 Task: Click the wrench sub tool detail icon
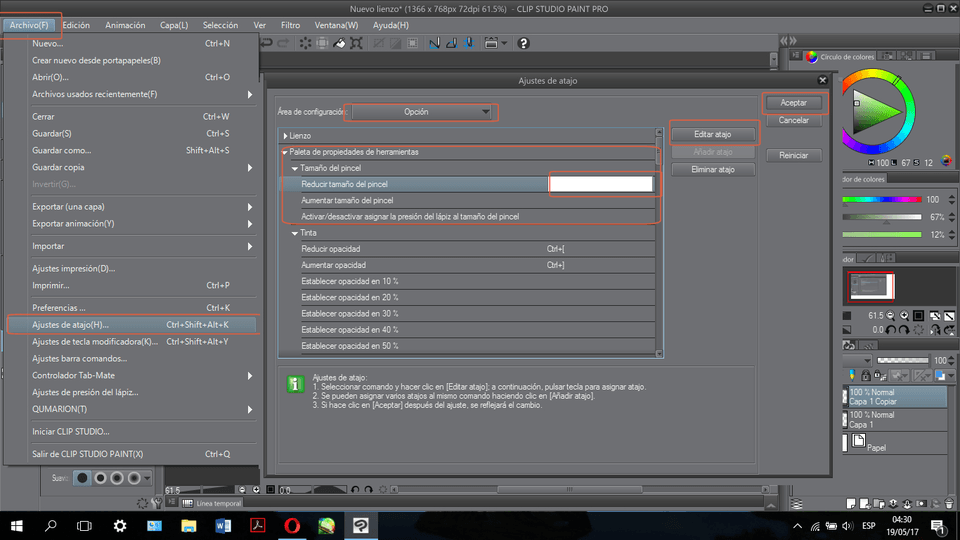tap(157, 503)
